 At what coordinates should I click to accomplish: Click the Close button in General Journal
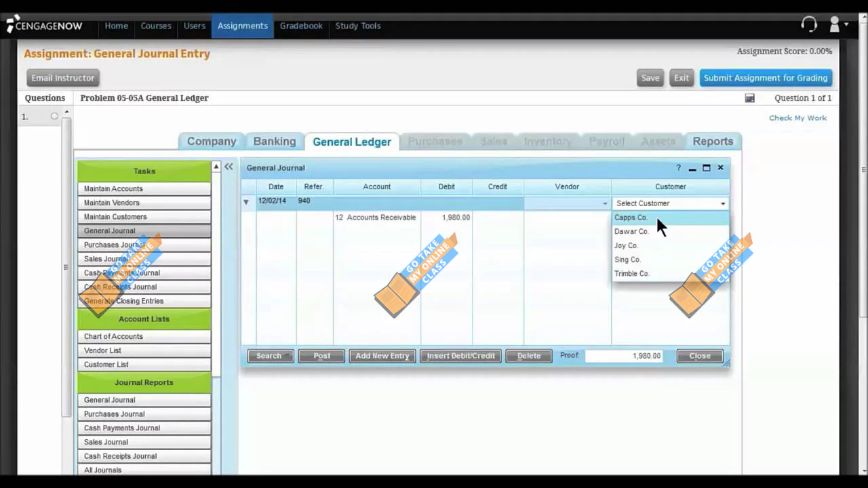[x=700, y=356]
